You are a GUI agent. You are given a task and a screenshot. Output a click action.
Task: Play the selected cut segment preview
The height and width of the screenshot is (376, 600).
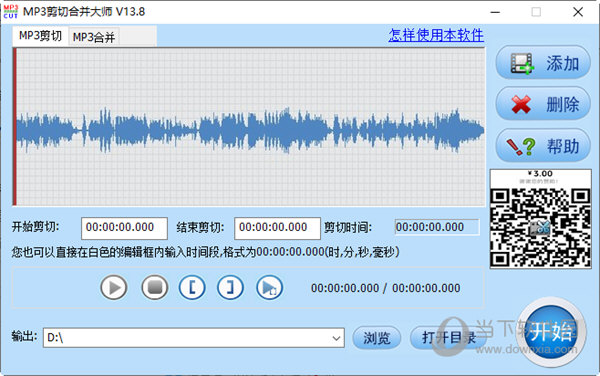click(269, 287)
